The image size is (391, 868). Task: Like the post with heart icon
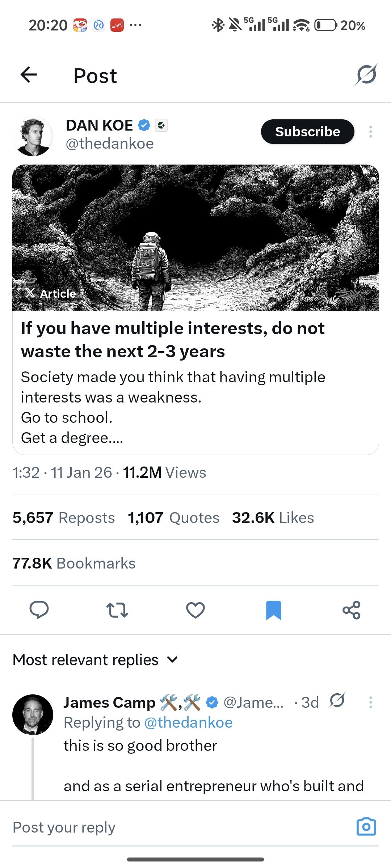(195, 610)
